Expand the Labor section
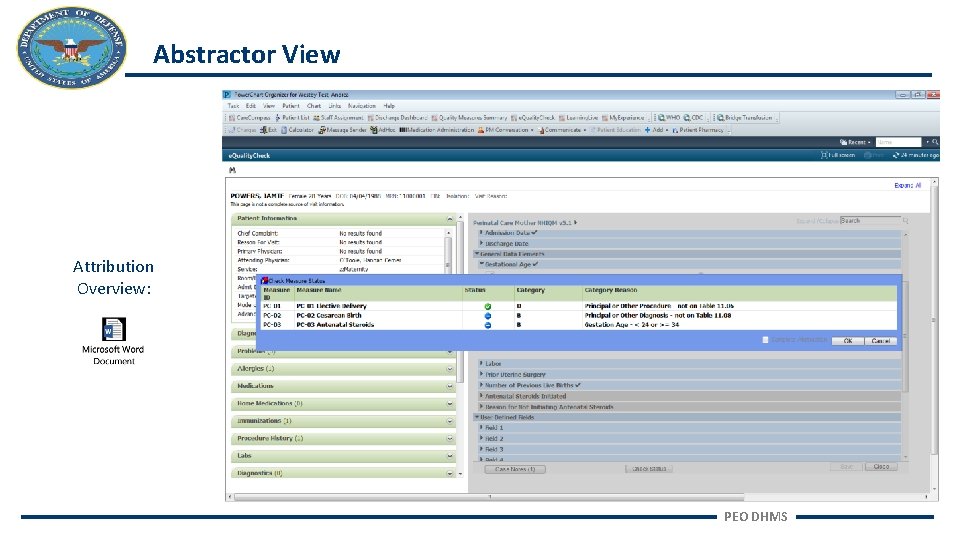Image resolution: width=960 pixels, height=540 pixels. pos(481,363)
